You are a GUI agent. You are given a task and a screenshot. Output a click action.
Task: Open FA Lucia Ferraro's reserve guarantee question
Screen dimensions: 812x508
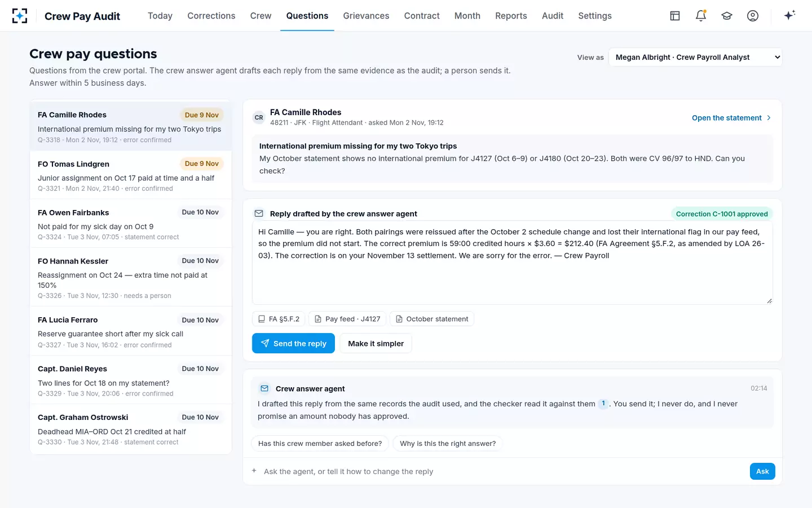pos(131,331)
